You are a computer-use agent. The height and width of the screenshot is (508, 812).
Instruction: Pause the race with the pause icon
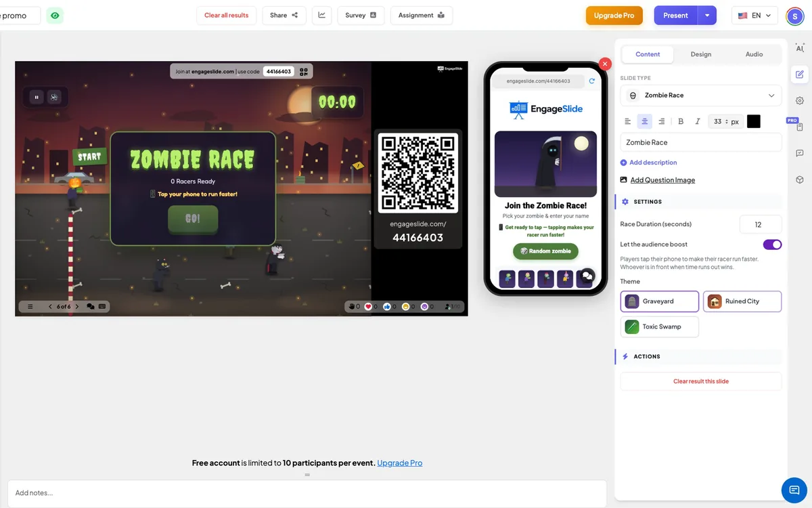(x=37, y=98)
